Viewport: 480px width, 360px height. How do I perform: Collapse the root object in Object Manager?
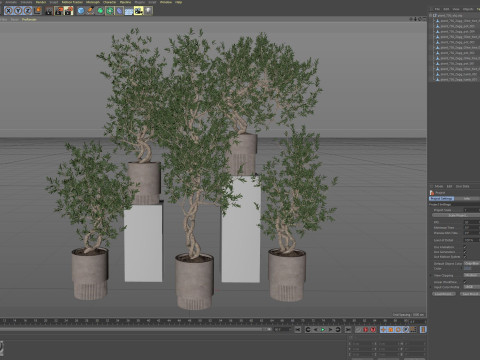tap(431, 15)
